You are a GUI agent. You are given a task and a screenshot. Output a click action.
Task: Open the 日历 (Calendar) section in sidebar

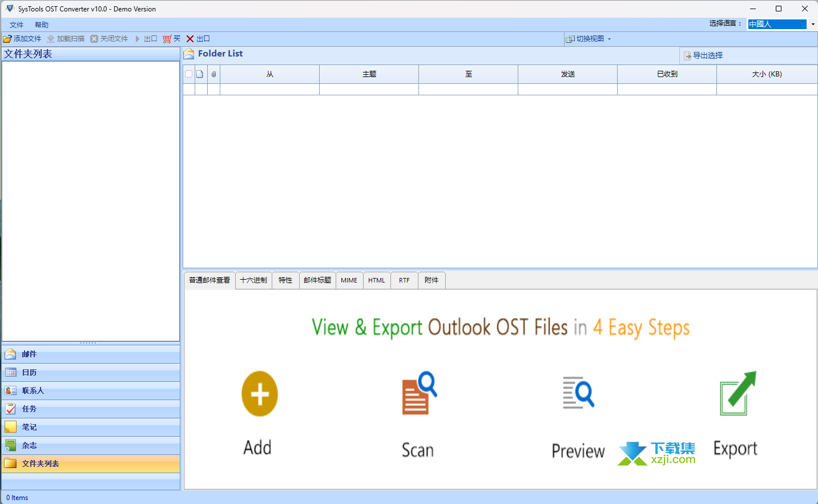(x=91, y=373)
